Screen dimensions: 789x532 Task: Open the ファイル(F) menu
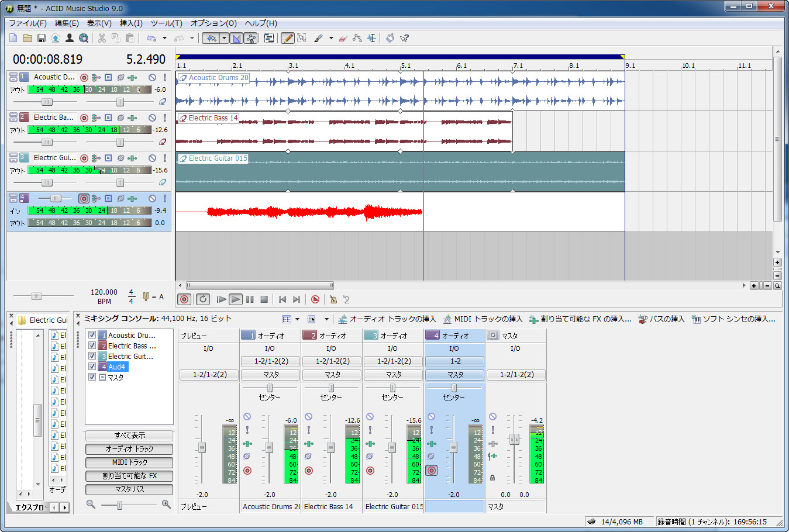coord(27,23)
